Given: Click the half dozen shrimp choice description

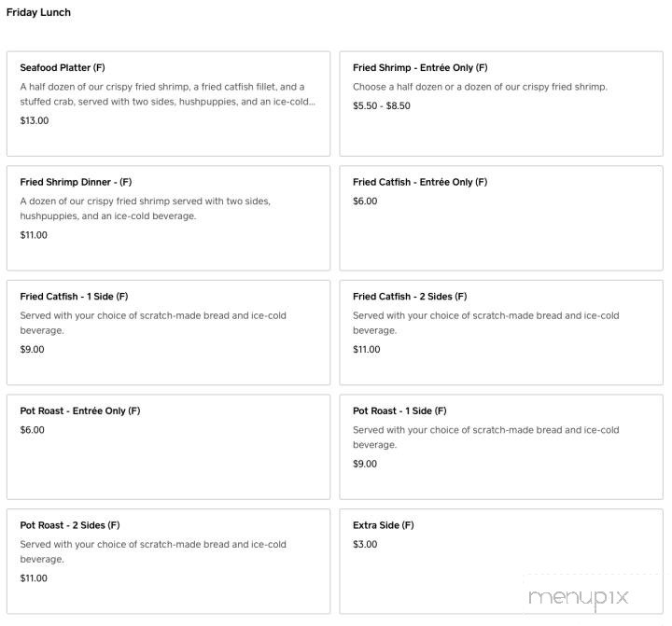Looking at the screenshot, I should (480, 87).
